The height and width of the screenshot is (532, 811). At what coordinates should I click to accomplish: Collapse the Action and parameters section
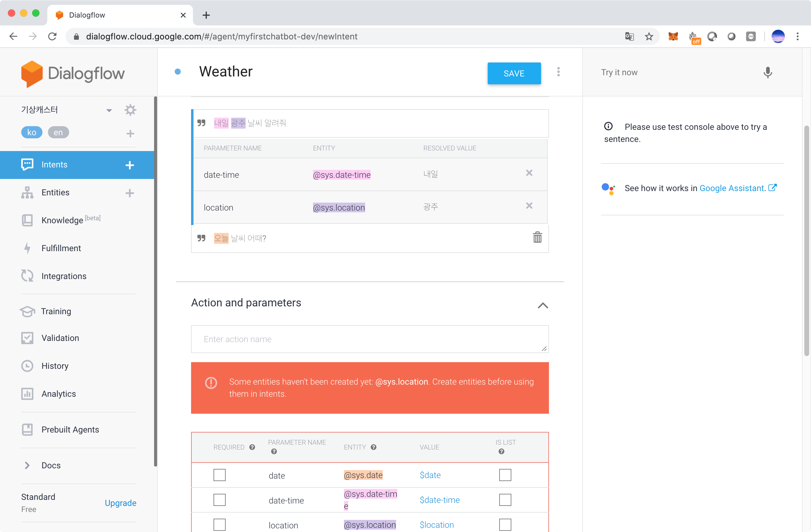pyautogui.click(x=543, y=305)
